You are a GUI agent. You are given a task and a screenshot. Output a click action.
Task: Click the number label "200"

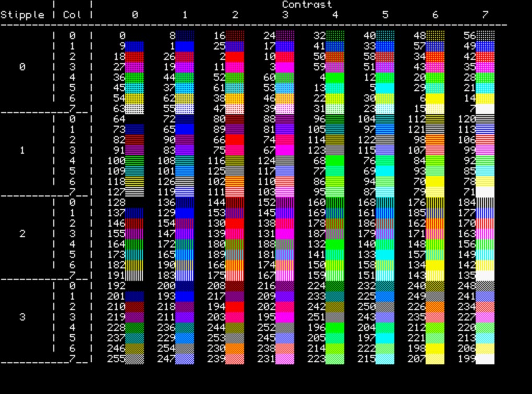pyautogui.click(x=166, y=286)
